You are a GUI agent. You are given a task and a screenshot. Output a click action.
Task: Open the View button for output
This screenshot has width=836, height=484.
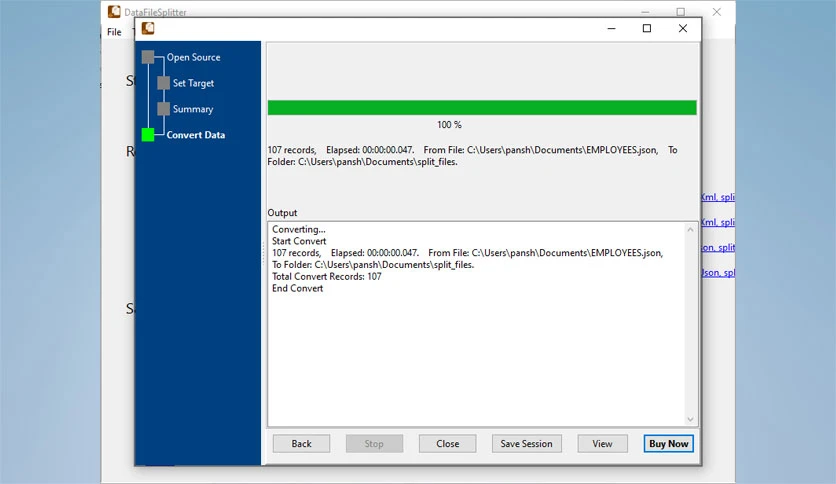click(602, 443)
